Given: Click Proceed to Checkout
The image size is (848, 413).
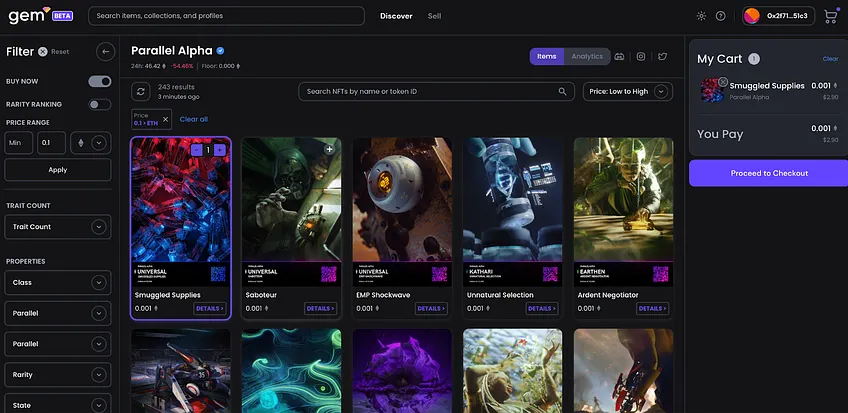Looking at the screenshot, I should 769,173.
